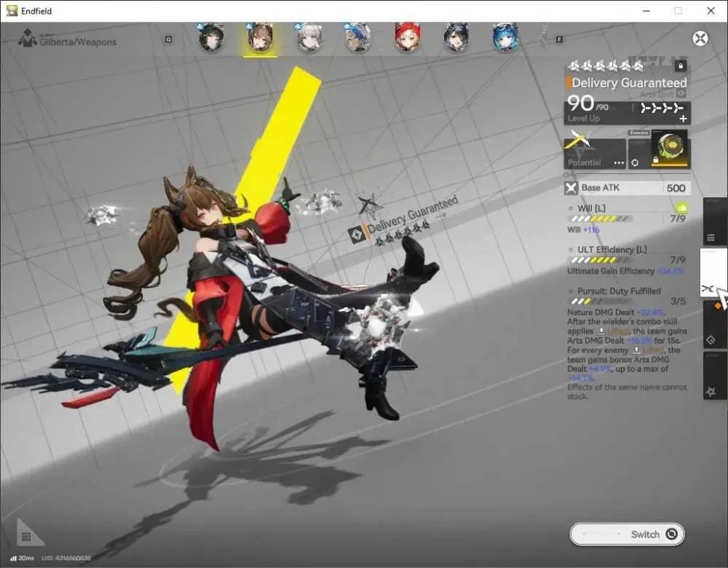Select the Pursuit: Duty Fulfilled skill title
The height and width of the screenshot is (568, 728).
(619, 291)
